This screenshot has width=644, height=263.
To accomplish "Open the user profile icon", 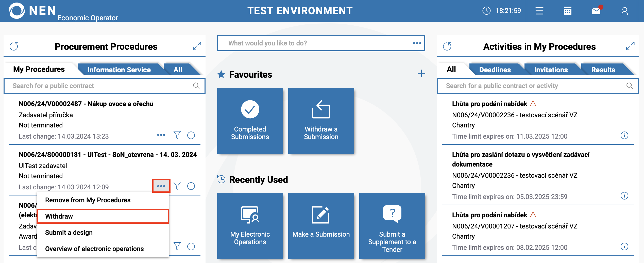I will pyautogui.click(x=625, y=11).
